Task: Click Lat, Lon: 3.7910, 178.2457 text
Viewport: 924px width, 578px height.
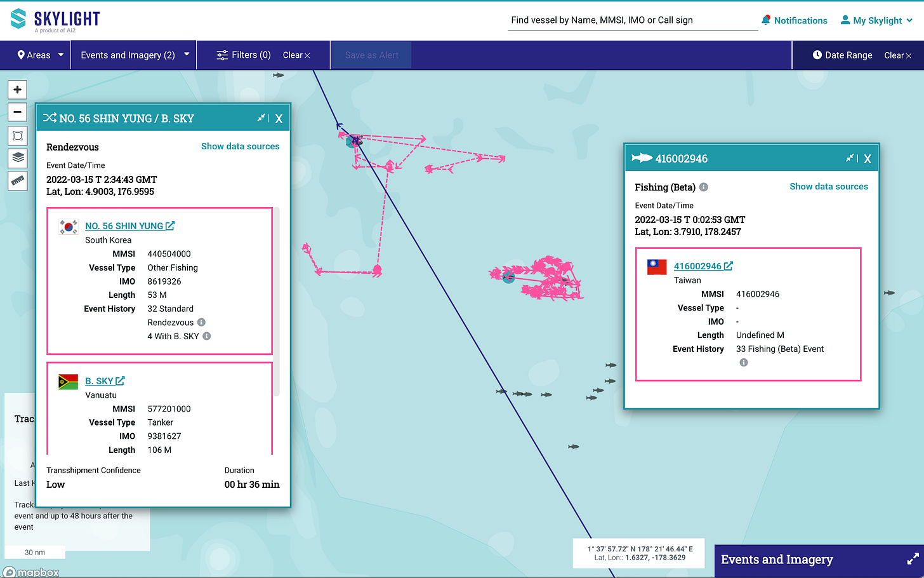Action: [x=688, y=232]
